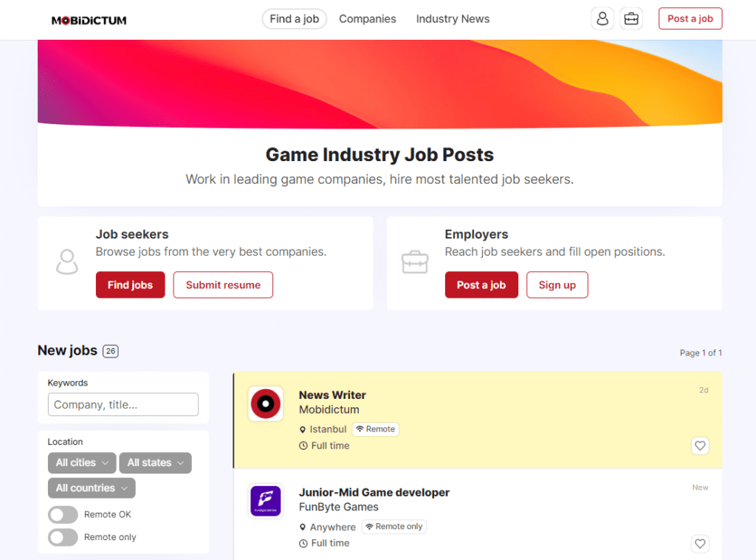
Task: Open the All countries filter dropdown
Action: click(92, 488)
